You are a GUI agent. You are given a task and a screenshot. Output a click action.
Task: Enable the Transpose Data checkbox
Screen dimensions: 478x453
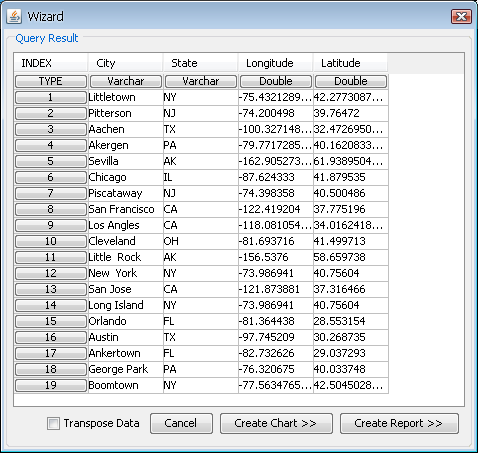pyautogui.click(x=53, y=423)
